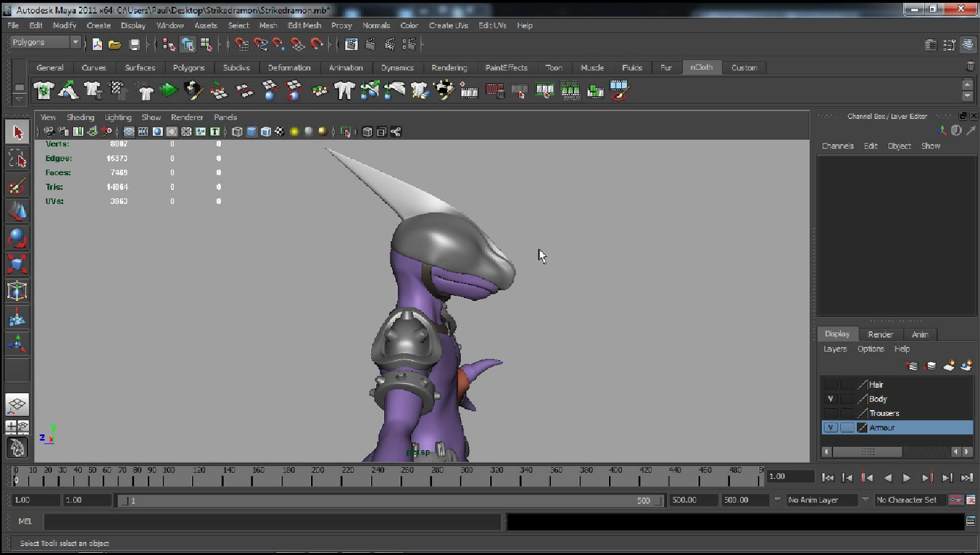Viewport: 980px width, 555px height.
Task: Click white trousers nCloth shelf icon
Action: tap(344, 90)
